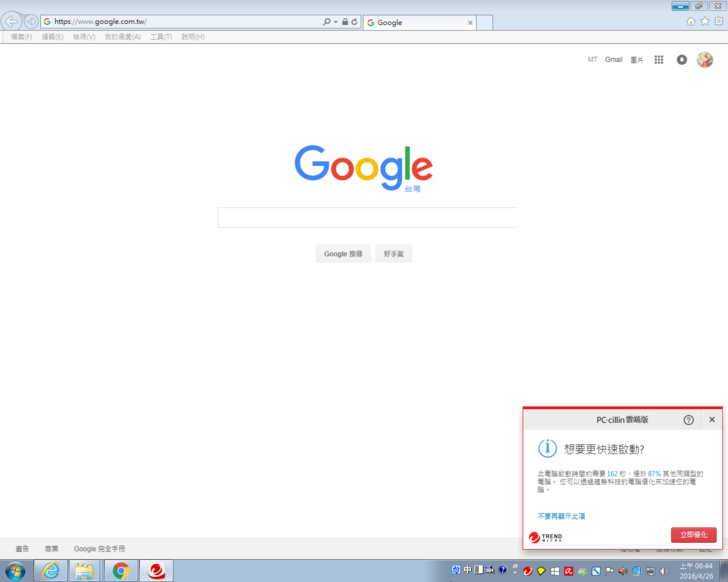The height and width of the screenshot is (582, 728).
Task: Open the browser Tools gear icon
Action: point(719,21)
